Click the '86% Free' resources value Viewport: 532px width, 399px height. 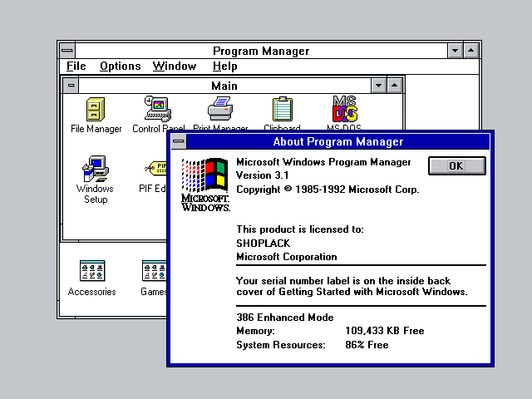coord(367,345)
